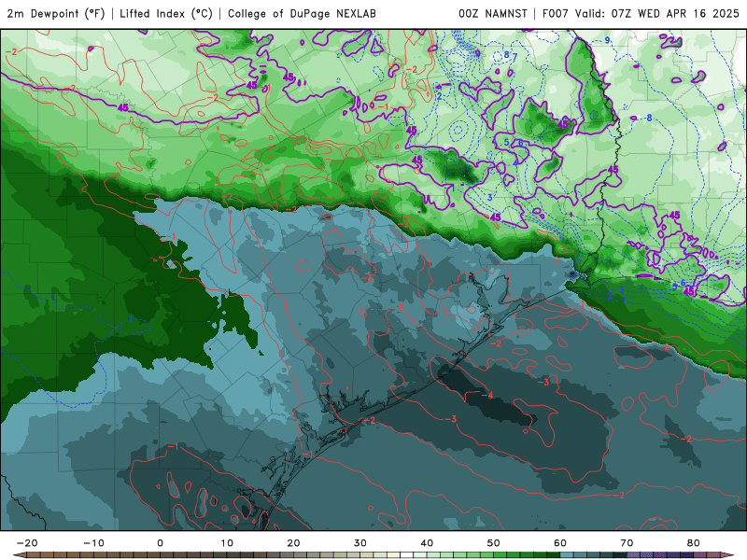
Task: Click the blue 9 contour label near the top
Action: click(607, 40)
